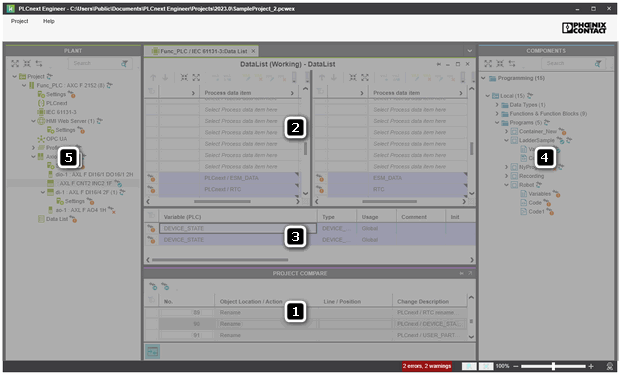Open the Help menu
Viewport: 620px width, 375px height.
click(49, 21)
